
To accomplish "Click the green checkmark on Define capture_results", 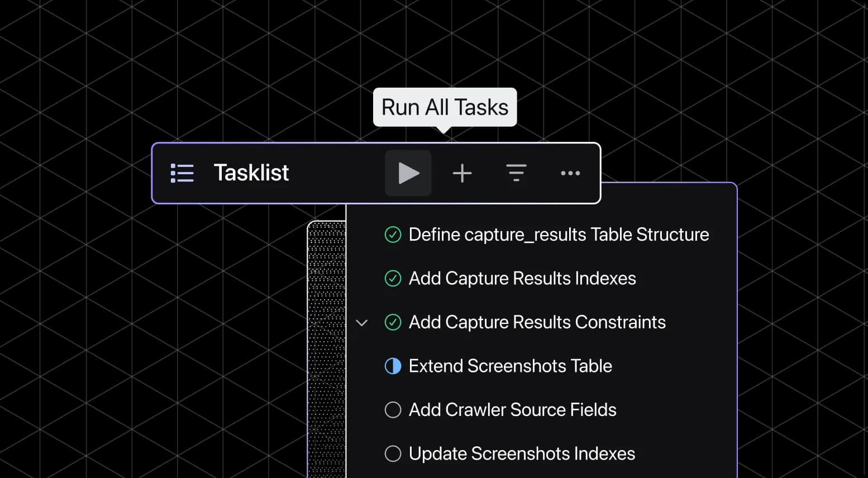I will [393, 235].
